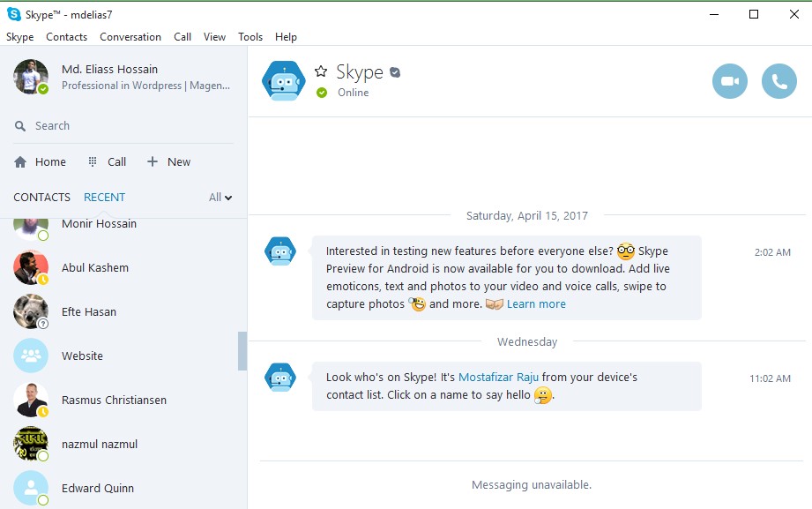
Task: Click the green Online status icon
Action: click(322, 93)
